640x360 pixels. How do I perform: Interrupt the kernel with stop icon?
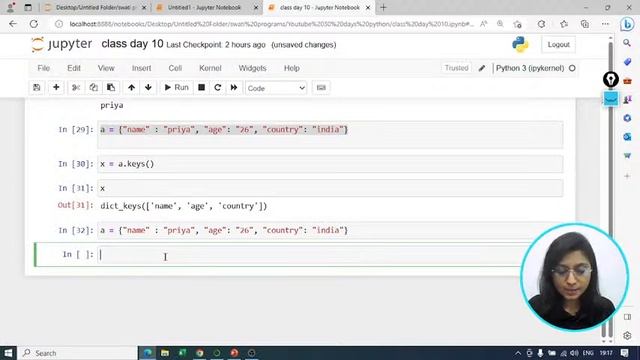[x=201, y=88]
